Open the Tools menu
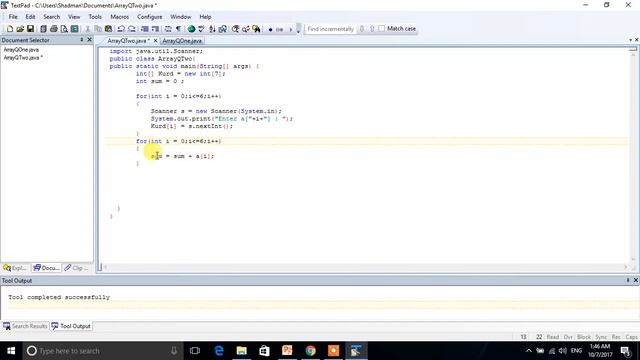This screenshot has height=360, width=640. (x=95, y=17)
